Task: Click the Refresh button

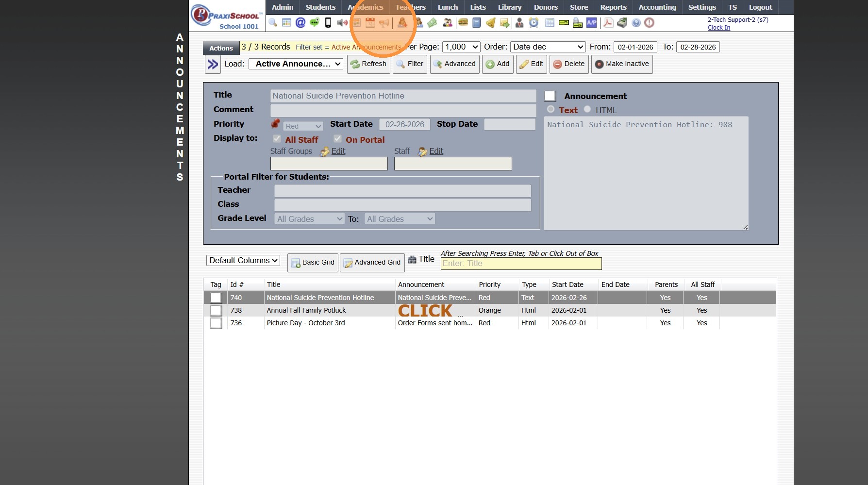Action: 368,64
